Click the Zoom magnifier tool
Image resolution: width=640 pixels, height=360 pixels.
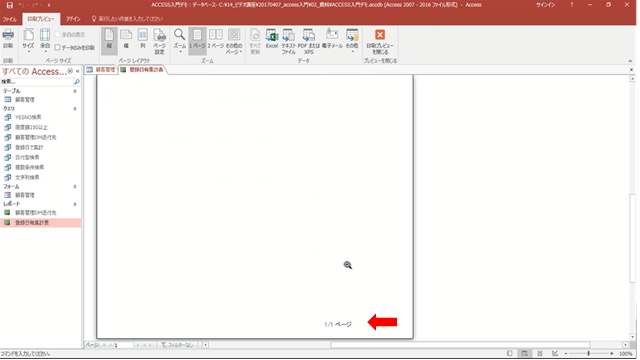[x=180, y=40]
